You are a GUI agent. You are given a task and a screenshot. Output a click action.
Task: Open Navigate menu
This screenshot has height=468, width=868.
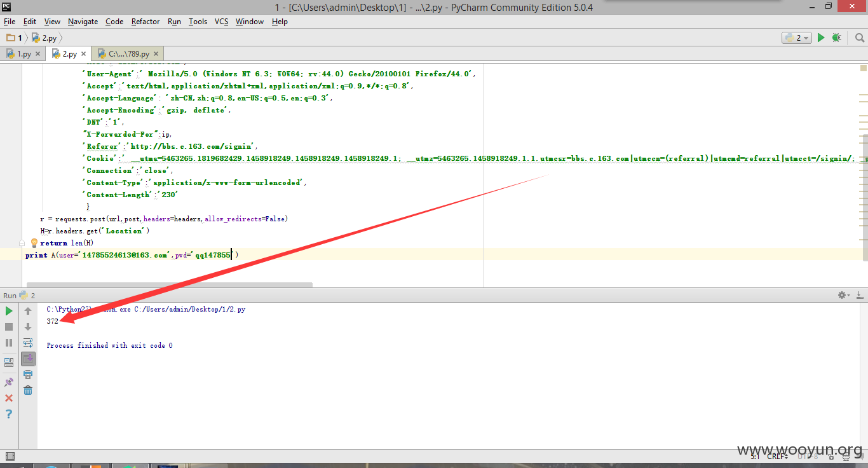tap(83, 22)
